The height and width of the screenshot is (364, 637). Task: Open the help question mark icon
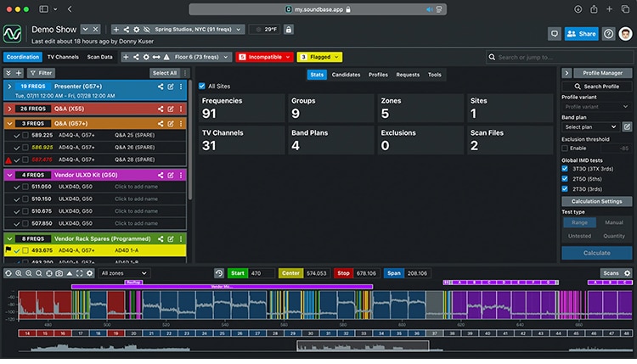coord(608,34)
